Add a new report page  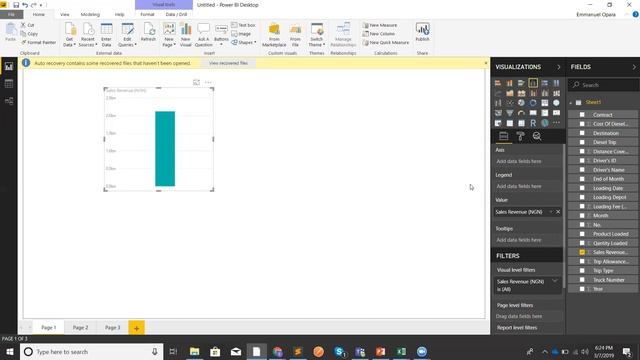click(136, 328)
